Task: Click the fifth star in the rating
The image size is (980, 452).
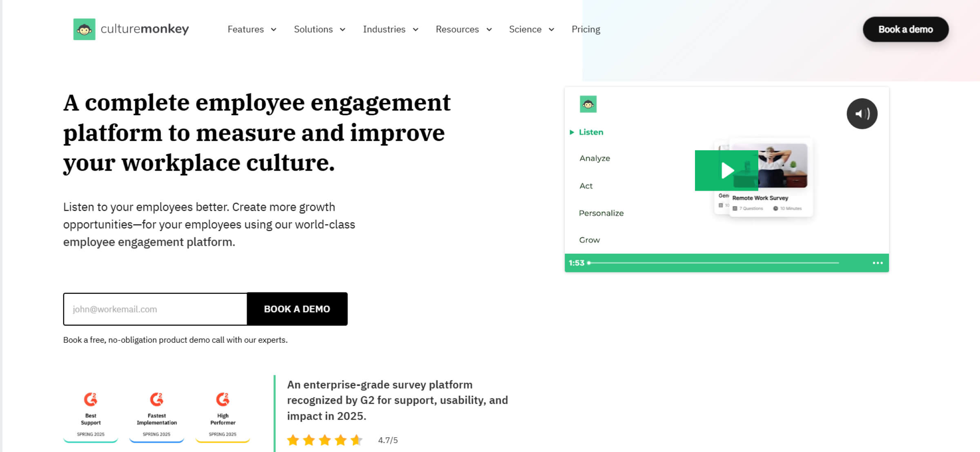Action: coord(356,440)
